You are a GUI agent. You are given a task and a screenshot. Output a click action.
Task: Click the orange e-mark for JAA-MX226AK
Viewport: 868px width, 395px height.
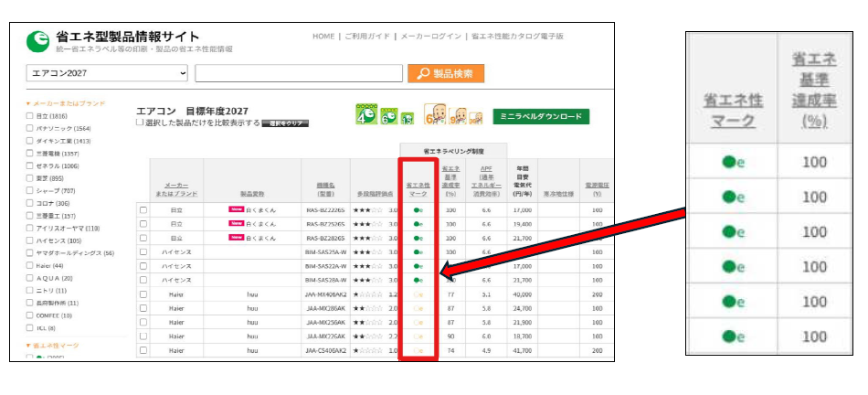[x=418, y=336]
